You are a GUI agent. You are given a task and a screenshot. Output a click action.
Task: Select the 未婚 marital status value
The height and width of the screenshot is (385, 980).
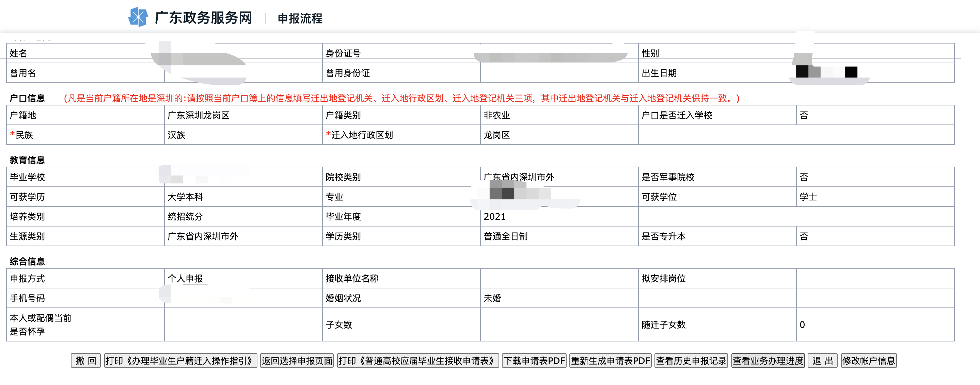(492, 298)
